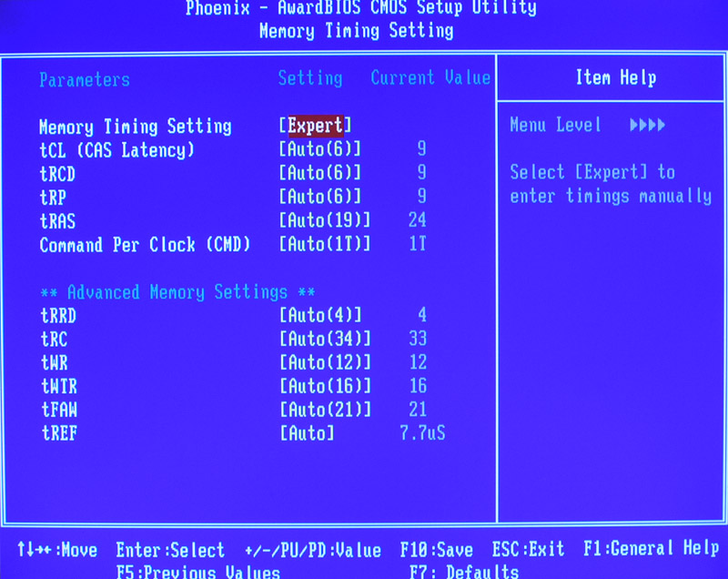Open the tWTR Auto(16) setting
Viewport: 728px width, 579px height.
325,386
